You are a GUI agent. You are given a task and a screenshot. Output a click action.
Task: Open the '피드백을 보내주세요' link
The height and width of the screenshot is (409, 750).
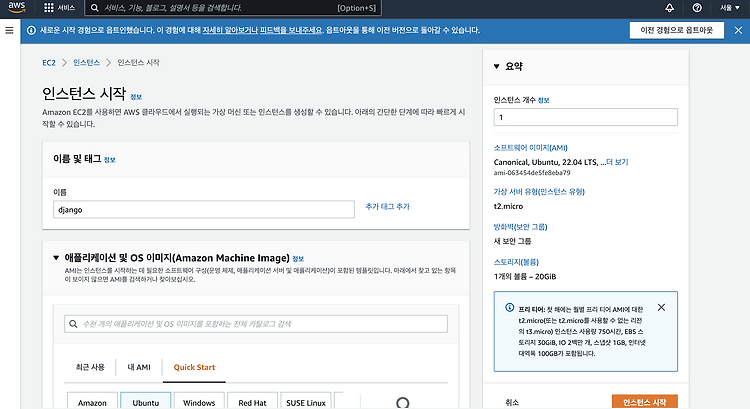coord(291,30)
